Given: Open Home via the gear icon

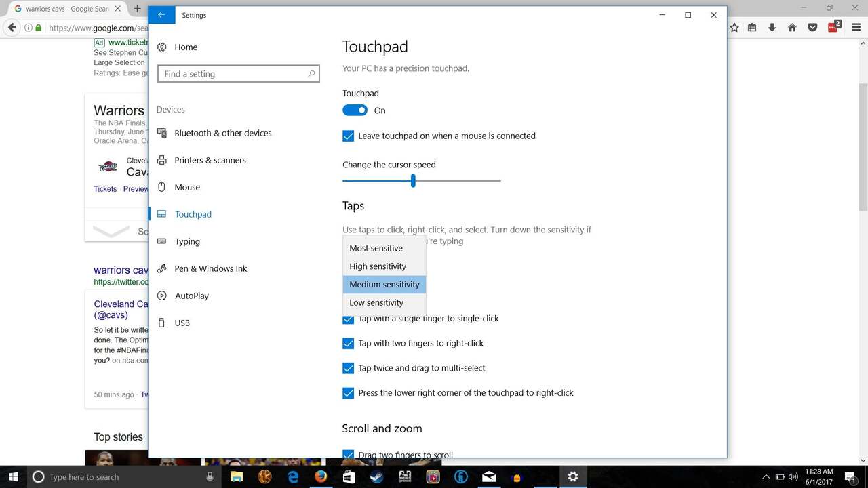Looking at the screenshot, I should pos(162,47).
